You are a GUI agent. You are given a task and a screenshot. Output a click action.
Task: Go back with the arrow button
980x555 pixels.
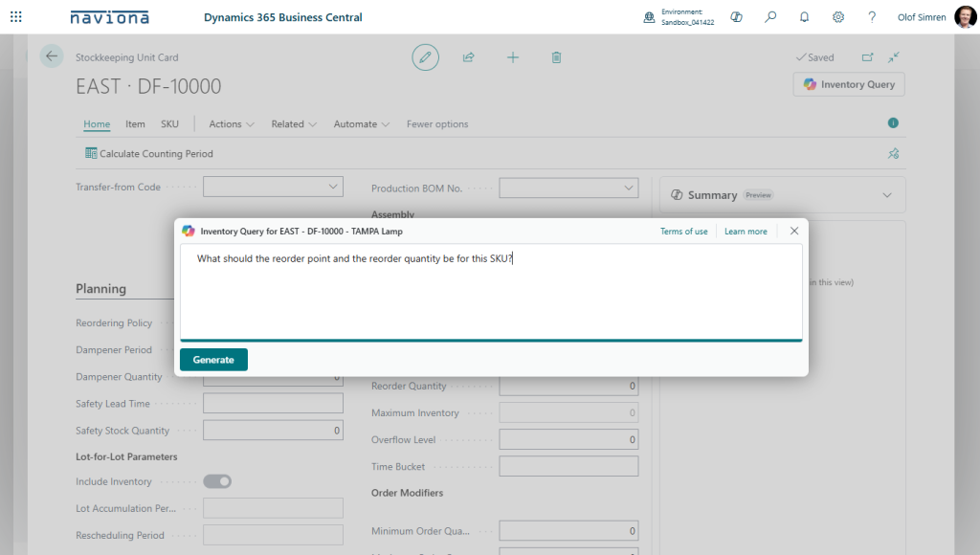(52, 56)
